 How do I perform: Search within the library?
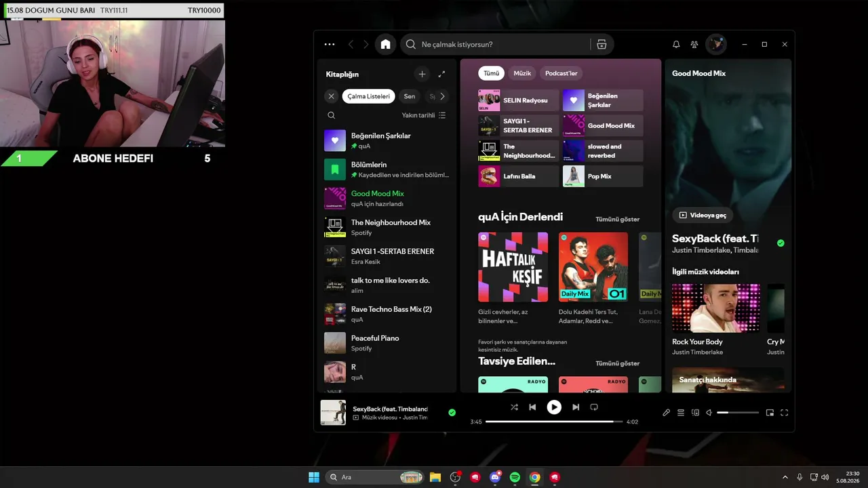click(x=331, y=115)
